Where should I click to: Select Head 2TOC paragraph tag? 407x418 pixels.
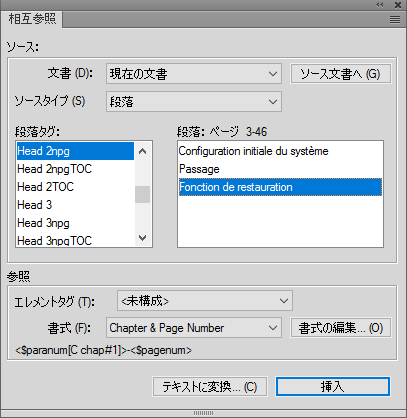[75, 187]
